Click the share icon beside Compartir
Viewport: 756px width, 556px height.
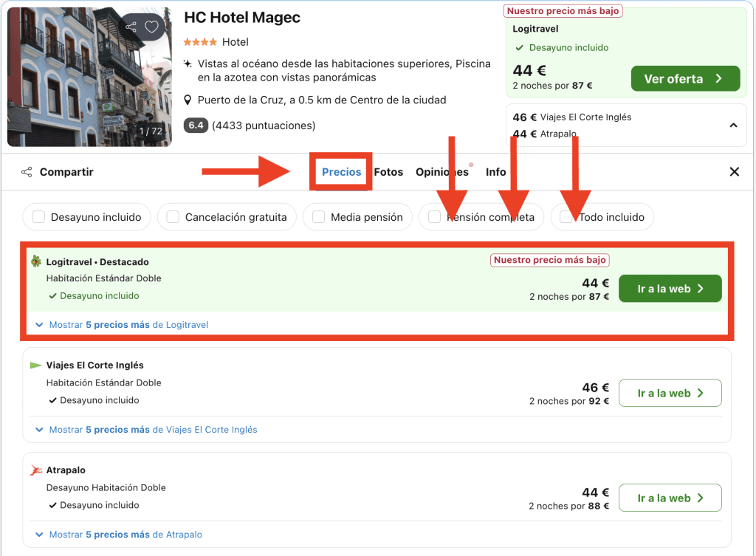coord(27,172)
